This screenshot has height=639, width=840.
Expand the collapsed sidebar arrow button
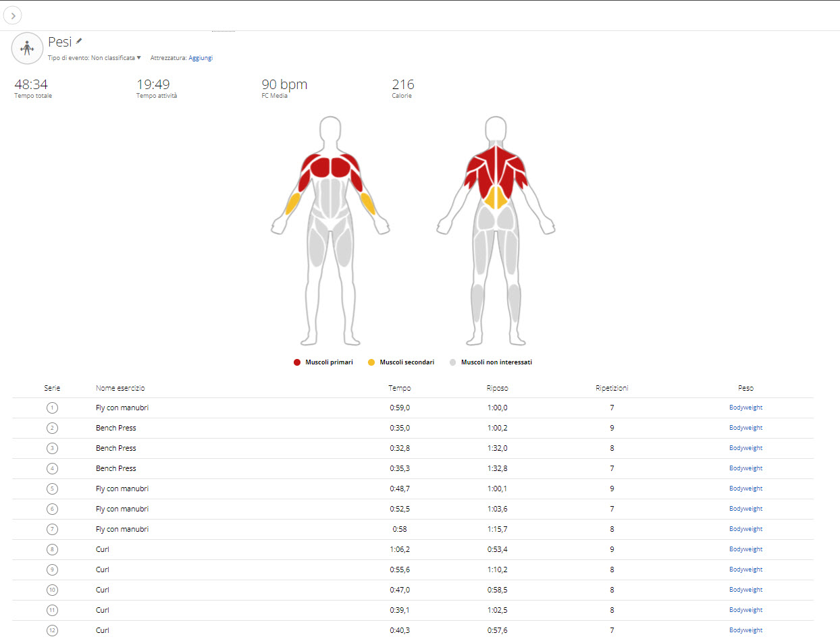pyautogui.click(x=13, y=16)
